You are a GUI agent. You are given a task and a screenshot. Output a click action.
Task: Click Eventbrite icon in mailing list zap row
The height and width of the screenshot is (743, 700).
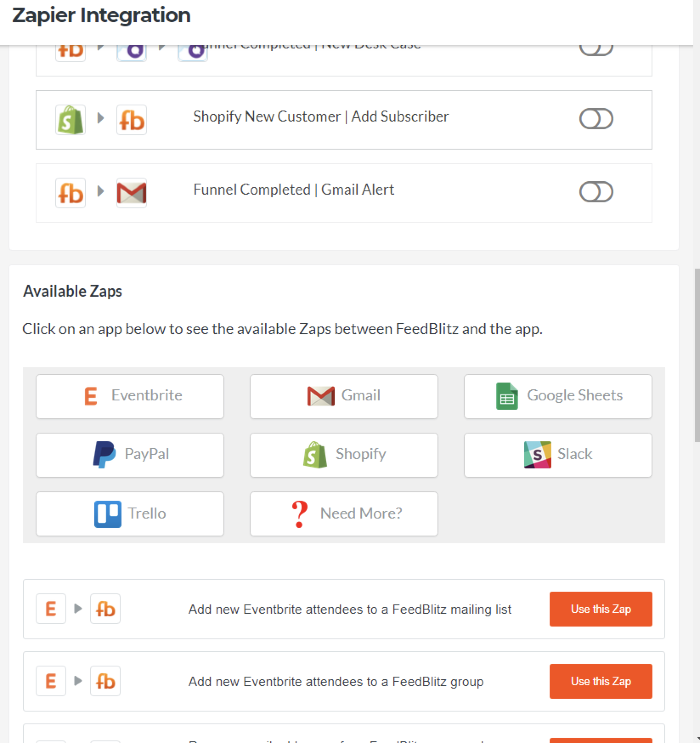51,609
